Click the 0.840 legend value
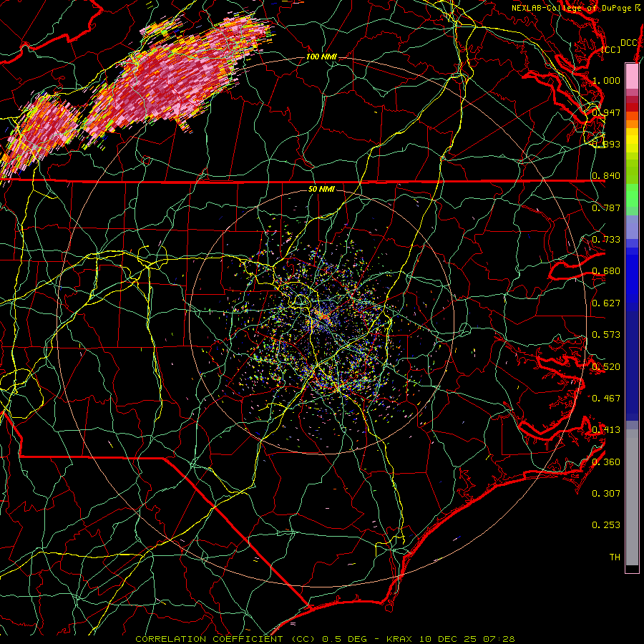The height and width of the screenshot is (644, 644). (x=606, y=176)
